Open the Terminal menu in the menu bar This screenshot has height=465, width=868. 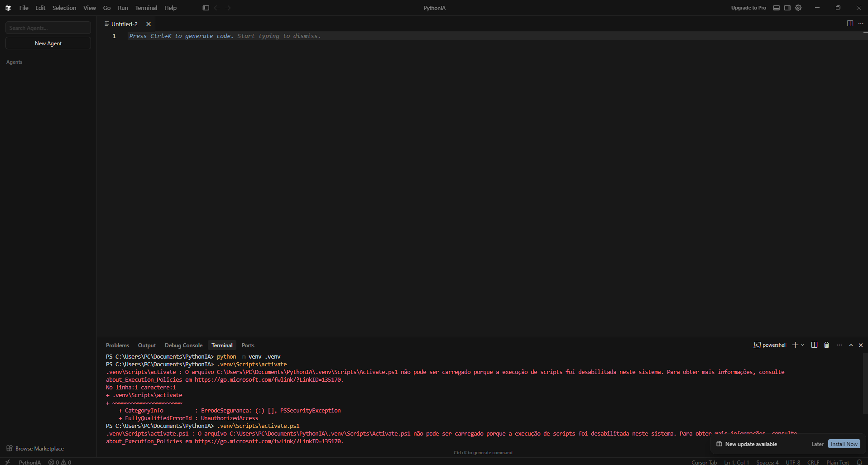(146, 8)
